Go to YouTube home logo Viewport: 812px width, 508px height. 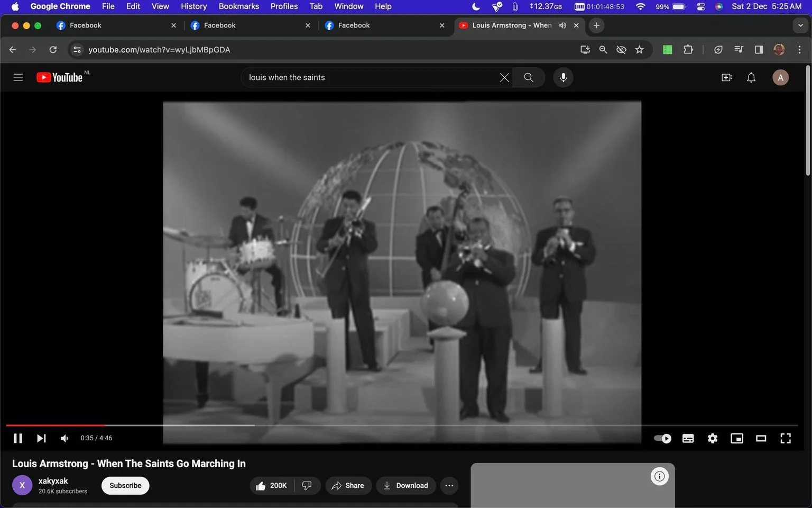pos(60,77)
